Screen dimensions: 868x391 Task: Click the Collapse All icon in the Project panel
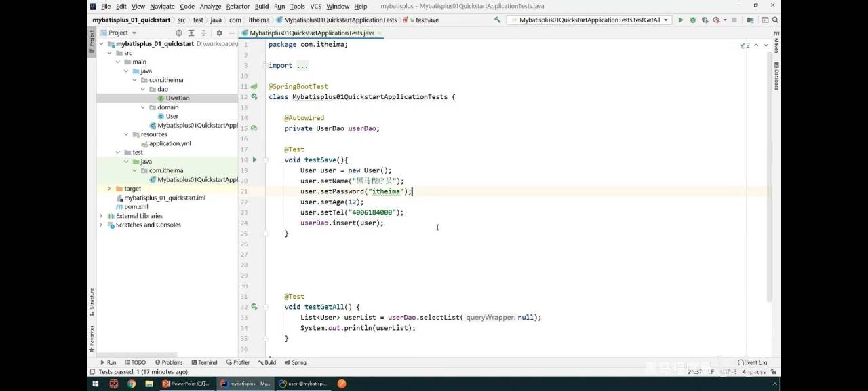point(203,33)
